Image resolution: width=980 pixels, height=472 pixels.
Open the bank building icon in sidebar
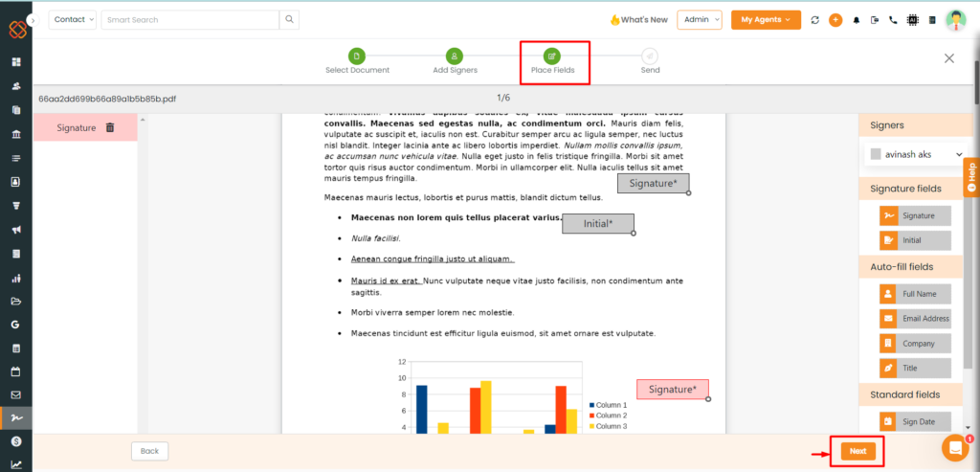(16, 134)
